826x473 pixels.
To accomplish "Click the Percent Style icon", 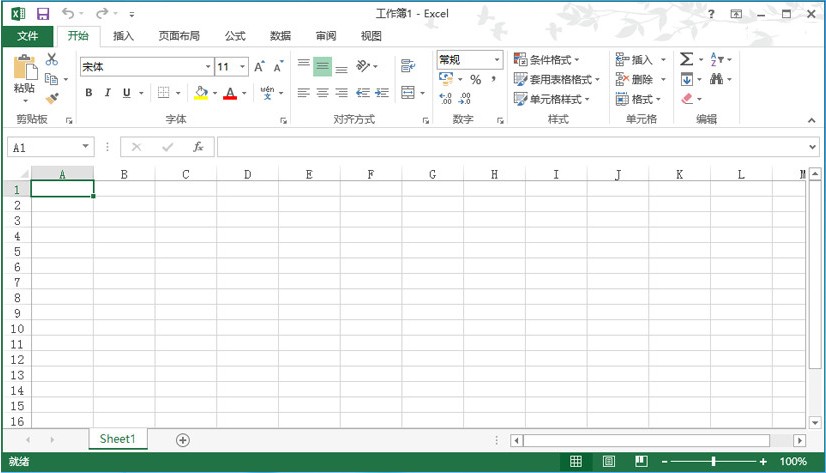I will point(475,80).
